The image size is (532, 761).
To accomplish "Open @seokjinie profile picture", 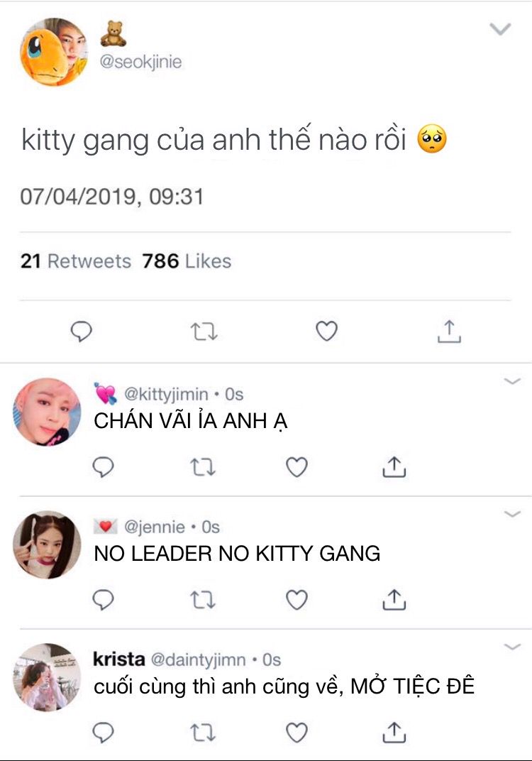I will (54, 52).
